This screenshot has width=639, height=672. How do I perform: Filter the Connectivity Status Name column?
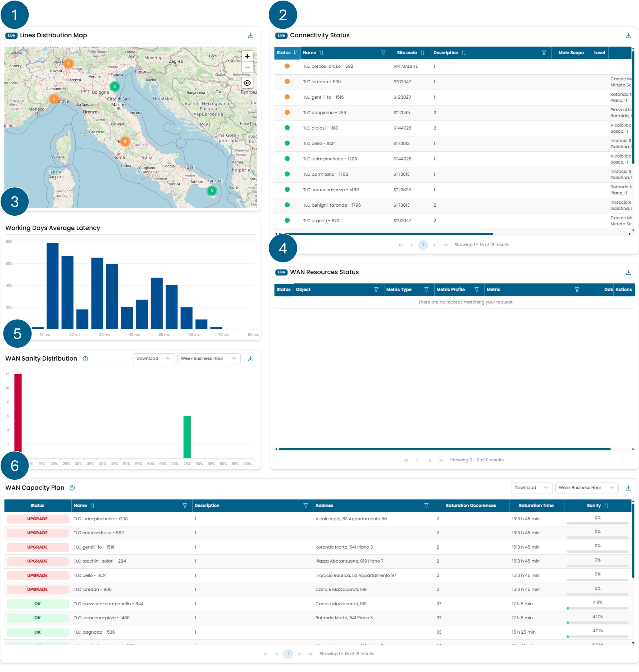click(x=383, y=53)
